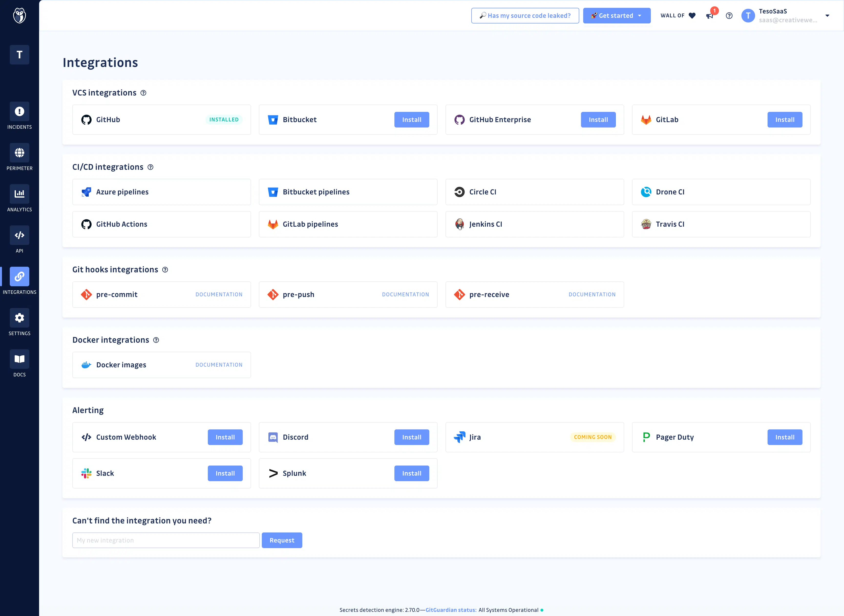Click the Request button

[x=282, y=540]
